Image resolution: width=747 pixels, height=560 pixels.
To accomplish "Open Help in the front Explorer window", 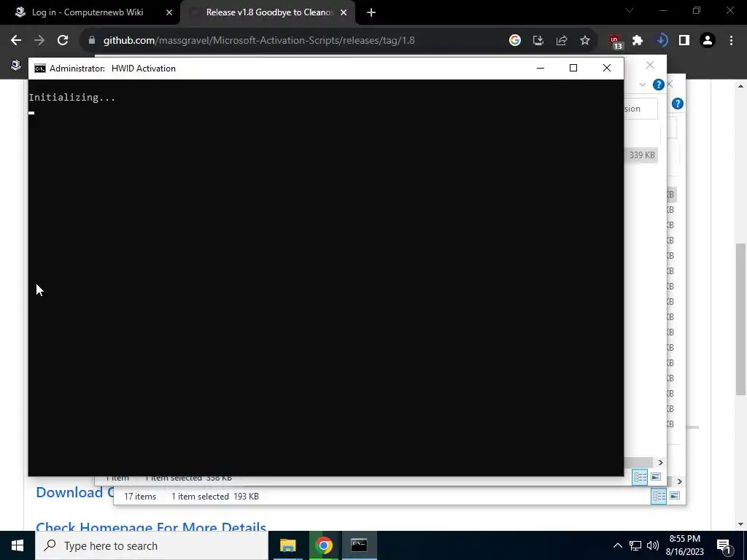I will click(x=659, y=85).
